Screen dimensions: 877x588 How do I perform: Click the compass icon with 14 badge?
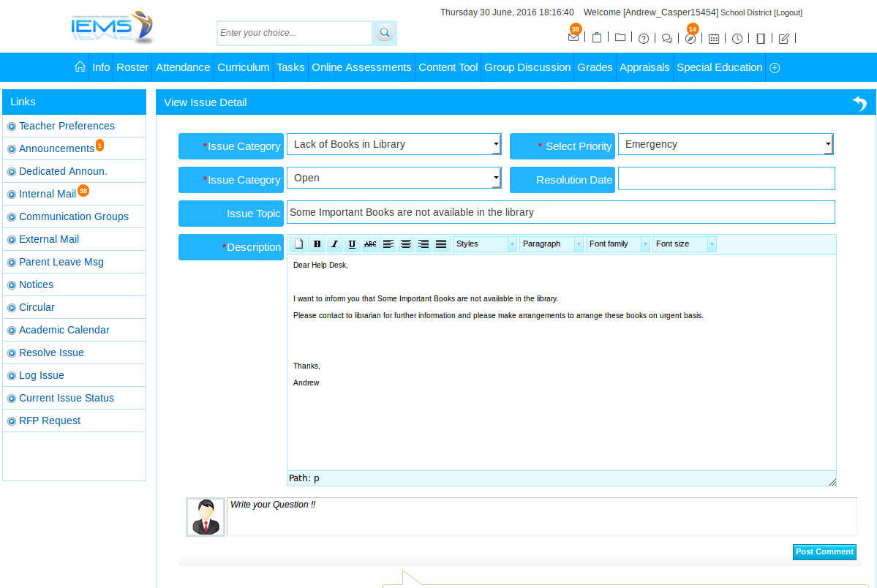tap(690, 39)
